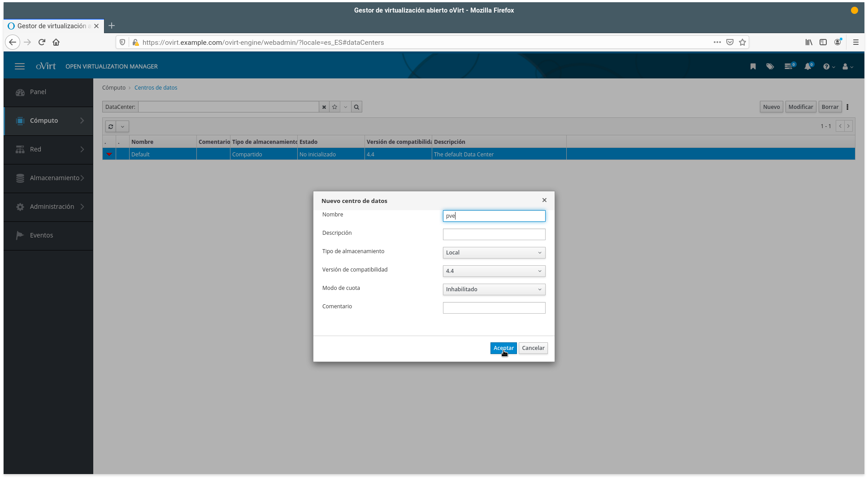Close the Nuevo centro de datos dialog
The image size is (868, 479).
click(x=544, y=200)
